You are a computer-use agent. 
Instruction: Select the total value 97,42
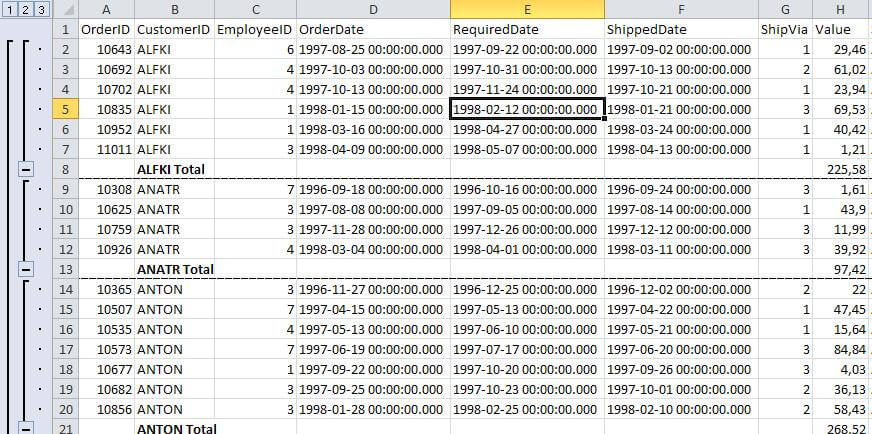coord(841,270)
